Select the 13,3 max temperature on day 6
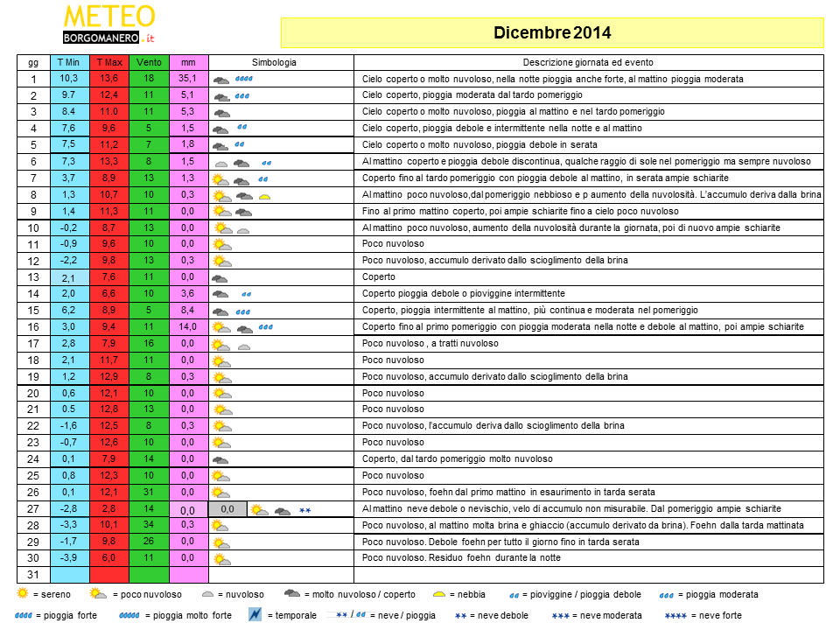Screen dimensions: 840x630 [x=109, y=161]
